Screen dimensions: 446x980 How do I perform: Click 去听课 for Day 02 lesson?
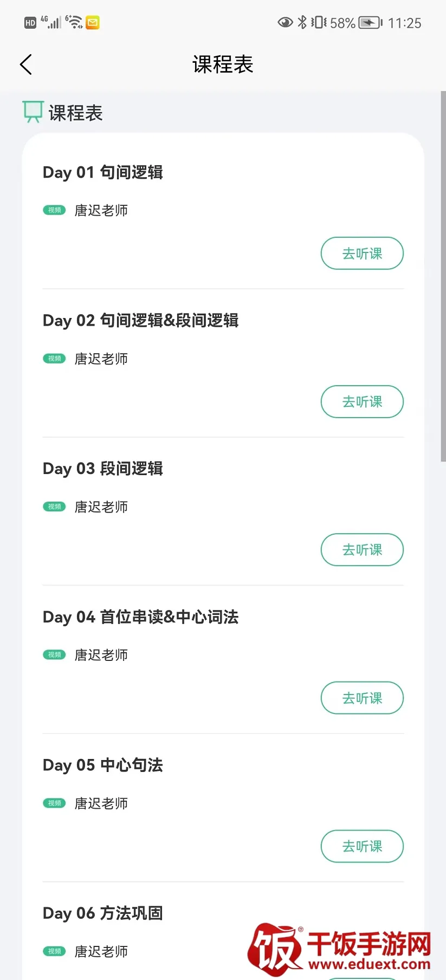(x=362, y=401)
